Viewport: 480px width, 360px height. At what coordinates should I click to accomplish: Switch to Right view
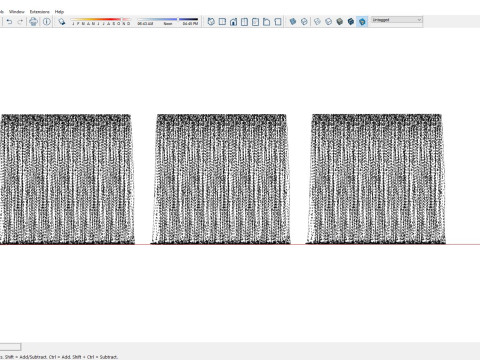pyautogui.click(x=244, y=22)
